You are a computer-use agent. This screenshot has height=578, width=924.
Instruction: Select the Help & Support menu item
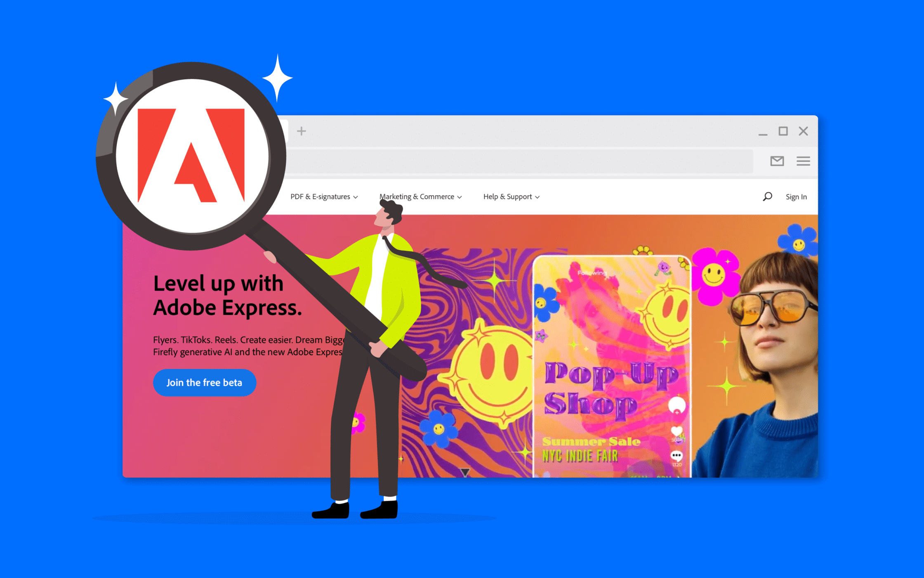[x=511, y=197]
